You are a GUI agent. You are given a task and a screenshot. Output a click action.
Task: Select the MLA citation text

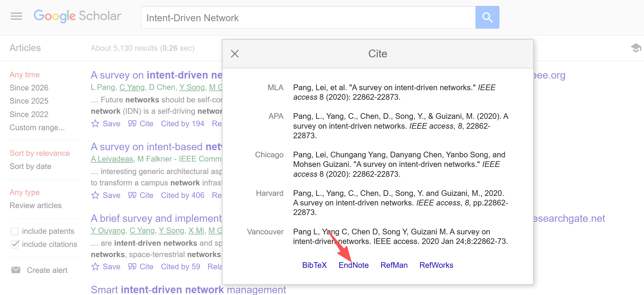(394, 92)
